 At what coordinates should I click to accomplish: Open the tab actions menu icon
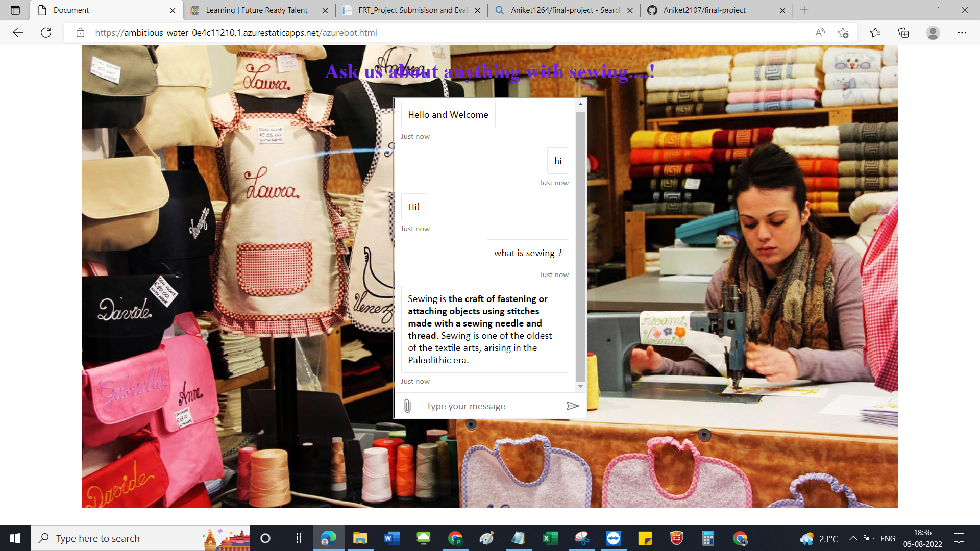[15, 10]
